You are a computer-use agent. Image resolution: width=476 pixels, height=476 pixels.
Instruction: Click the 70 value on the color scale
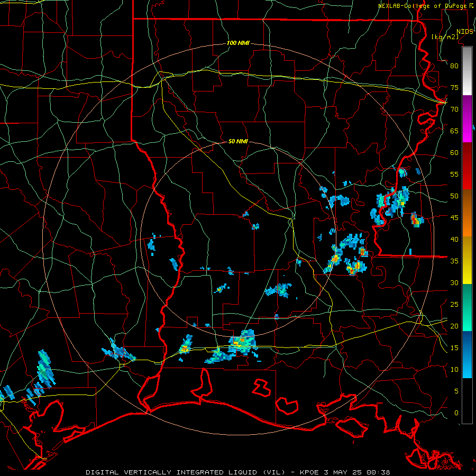pos(454,109)
